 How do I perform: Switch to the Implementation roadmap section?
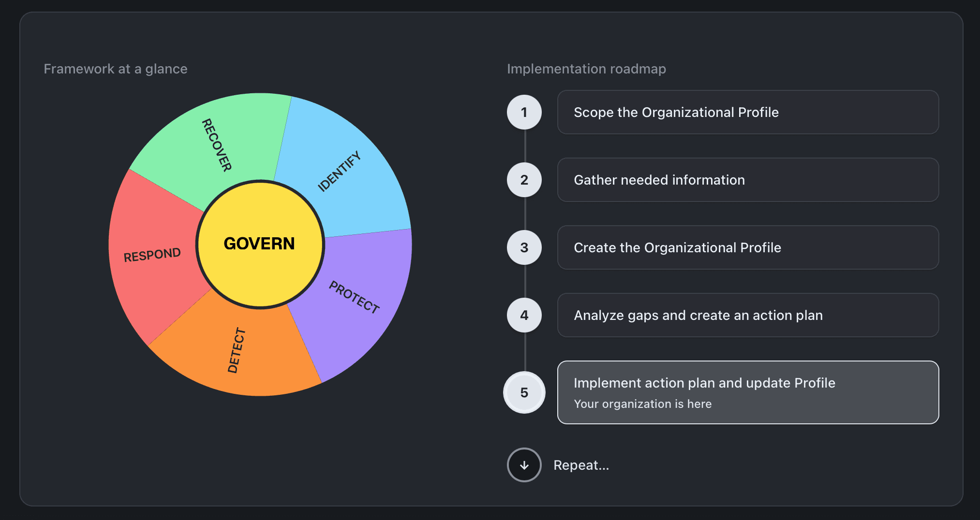586,69
